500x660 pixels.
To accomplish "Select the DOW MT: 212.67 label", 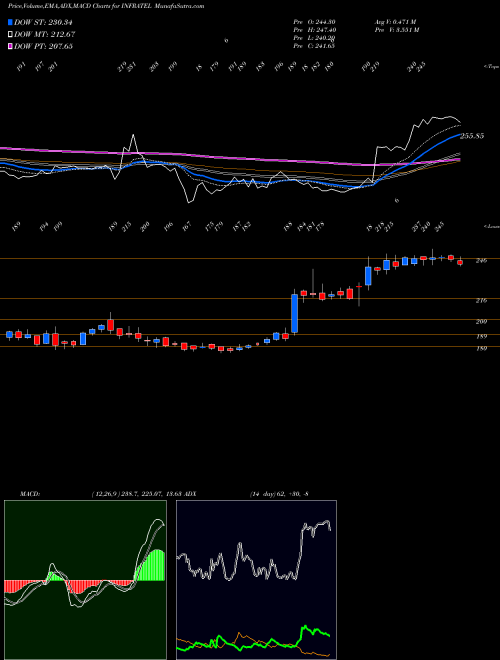I will [45, 35].
